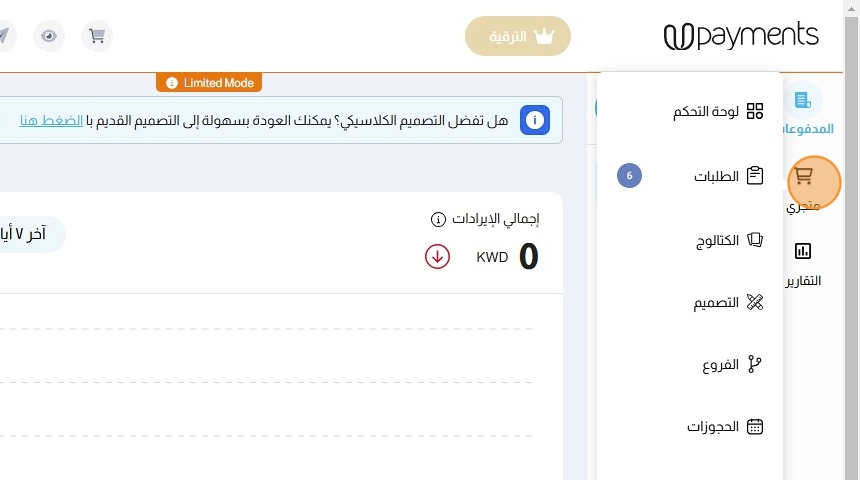The height and width of the screenshot is (480, 860).
Task: Open the UPayments logo home link
Action: click(741, 36)
